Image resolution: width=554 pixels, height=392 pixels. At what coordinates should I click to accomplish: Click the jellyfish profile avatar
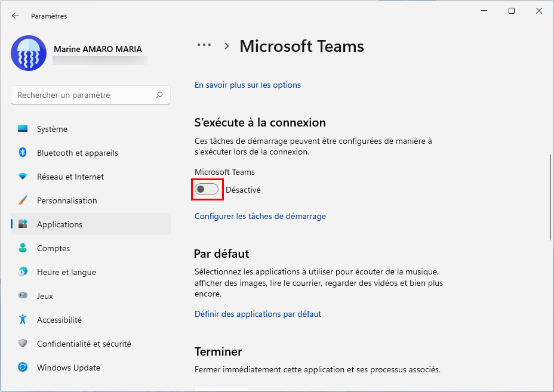(x=29, y=53)
